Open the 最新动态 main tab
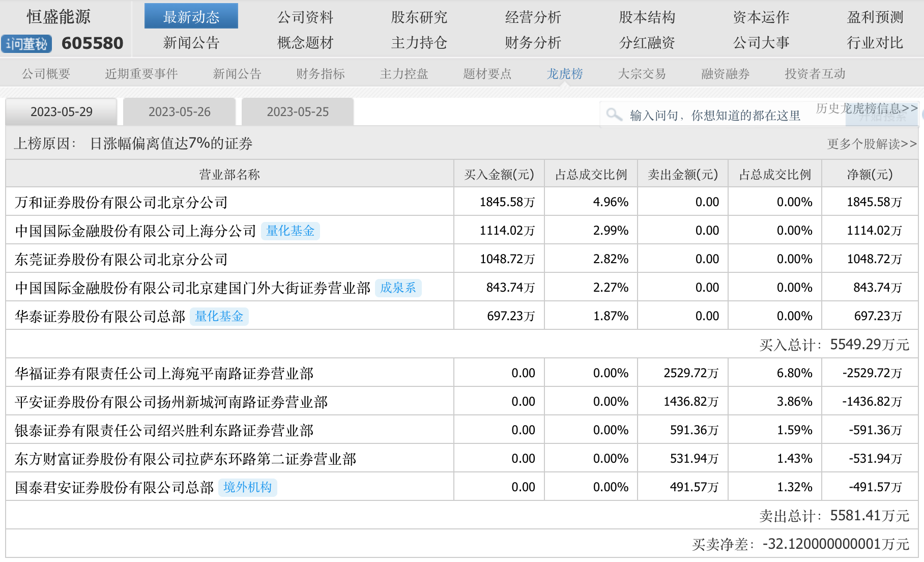The image size is (924, 562). [x=191, y=17]
